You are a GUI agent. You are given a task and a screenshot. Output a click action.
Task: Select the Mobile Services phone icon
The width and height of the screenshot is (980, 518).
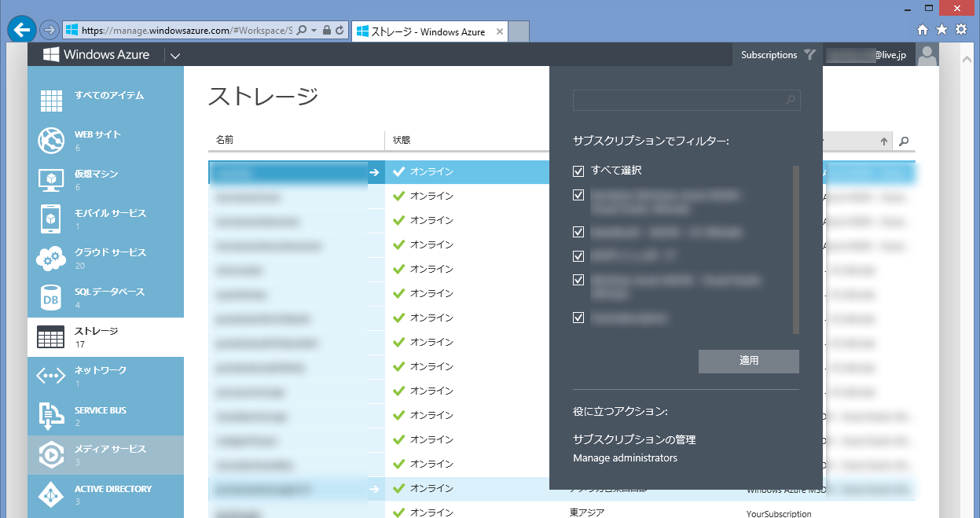click(51, 219)
